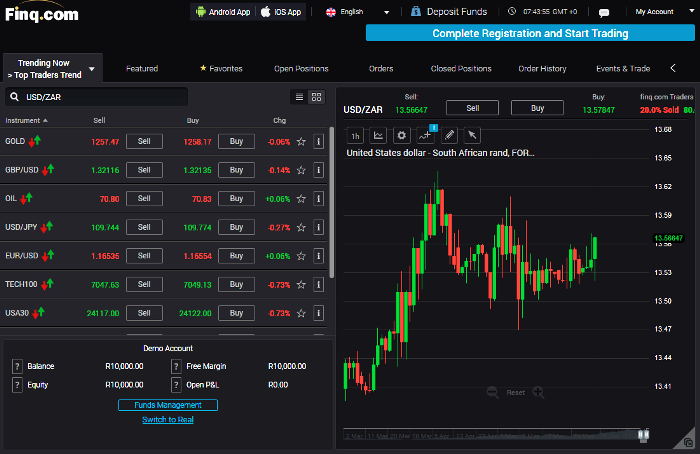Switch to Orders tab
This screenshot has width=700, height=454.
[x=381, y=69]
